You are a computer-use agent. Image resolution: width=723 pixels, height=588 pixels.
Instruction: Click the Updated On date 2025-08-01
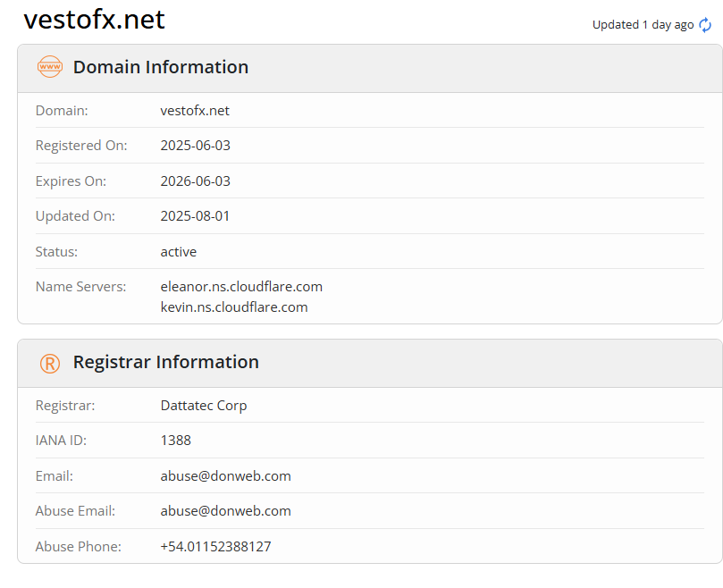(x=195, y=216)
